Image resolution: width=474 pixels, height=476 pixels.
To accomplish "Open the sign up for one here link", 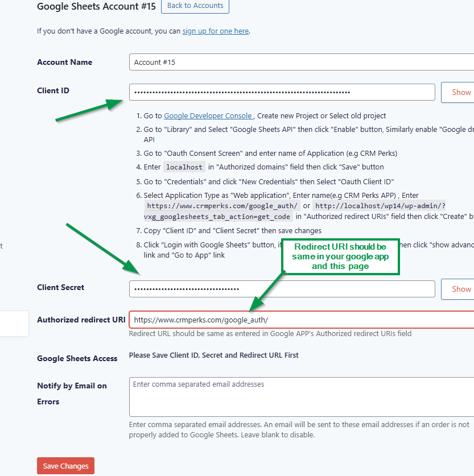I will pos(216,31).
